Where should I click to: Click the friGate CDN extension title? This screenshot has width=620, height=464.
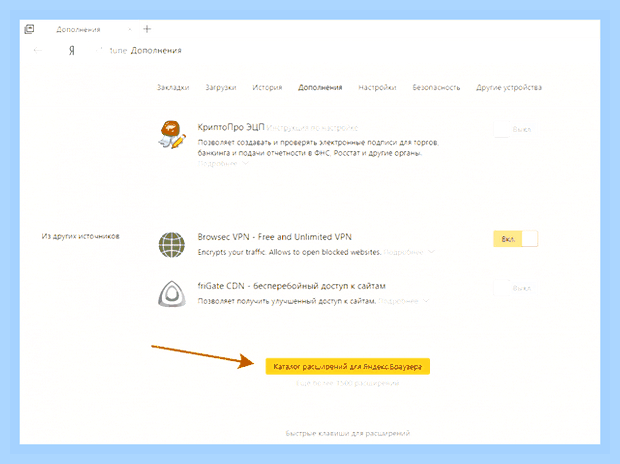[291, 286]
